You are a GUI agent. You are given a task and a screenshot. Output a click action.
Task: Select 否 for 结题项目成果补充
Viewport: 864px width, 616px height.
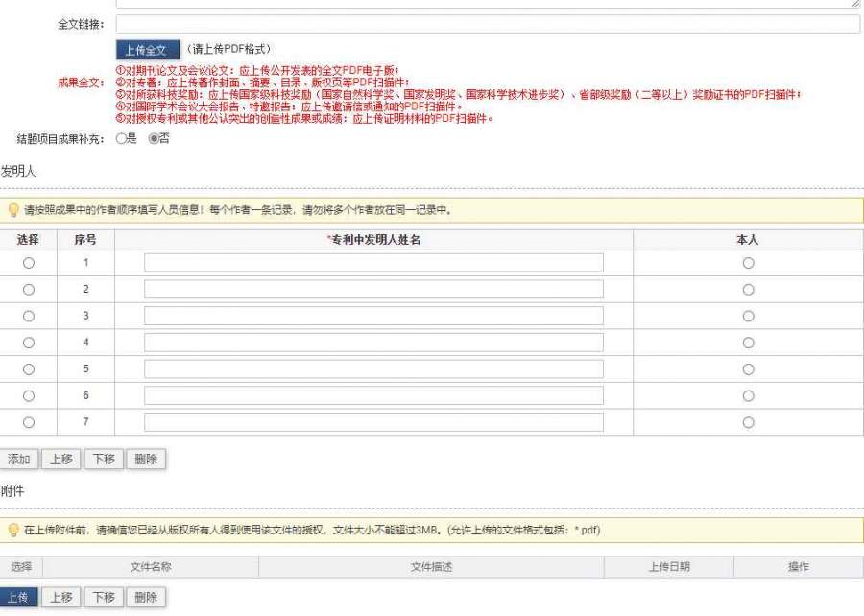(153, 138)
